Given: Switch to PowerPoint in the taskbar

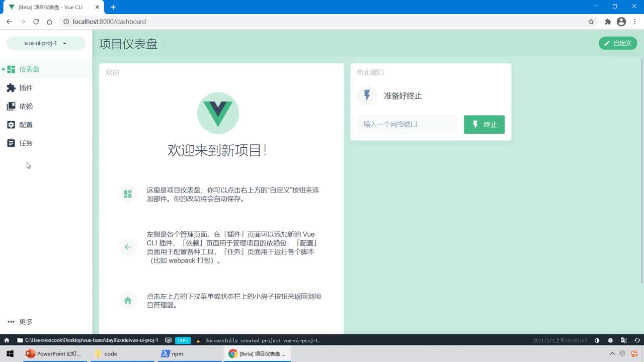Looking at the screenshot, I should coord(54,354).
